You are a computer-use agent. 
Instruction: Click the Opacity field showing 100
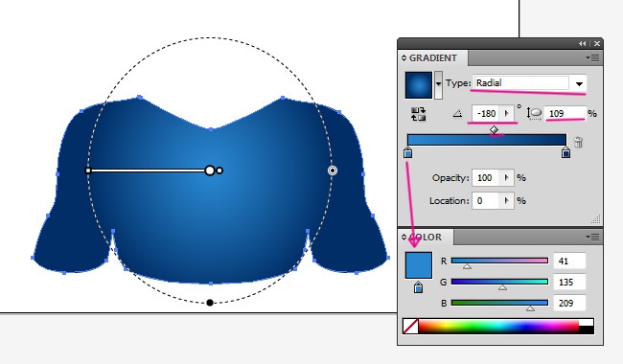pos(486,177)
